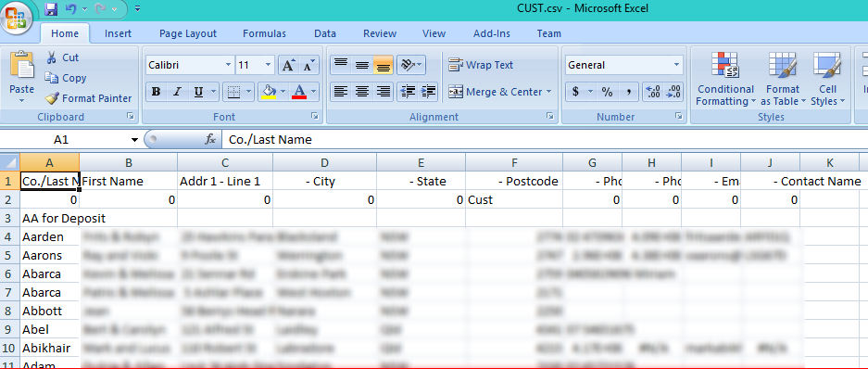Set Top Align vertical alignment
The width and height of the screenshot is (868, 369).
click(341, 66)
